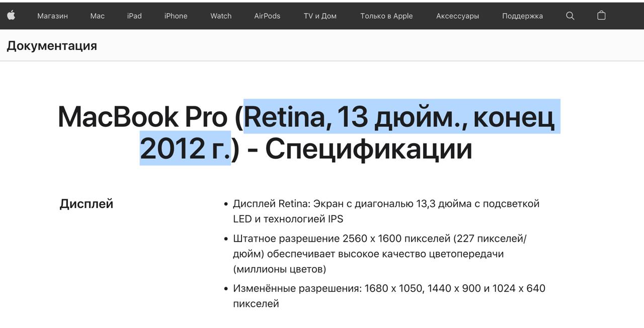Image resolution: width=644 pixels, height=328 pixels.
Task: Click the Дисплей section heading
Action: point(86,204)
